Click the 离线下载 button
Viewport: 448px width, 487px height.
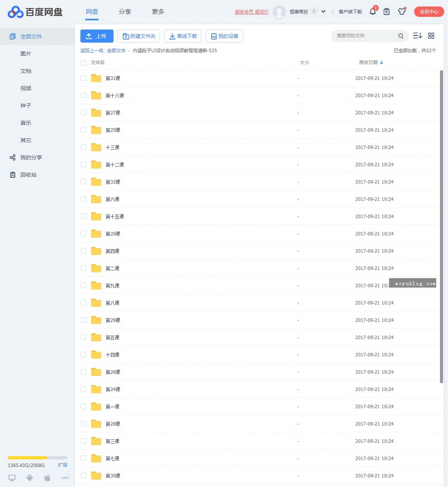pyautogui.click(x=183, y=36)
